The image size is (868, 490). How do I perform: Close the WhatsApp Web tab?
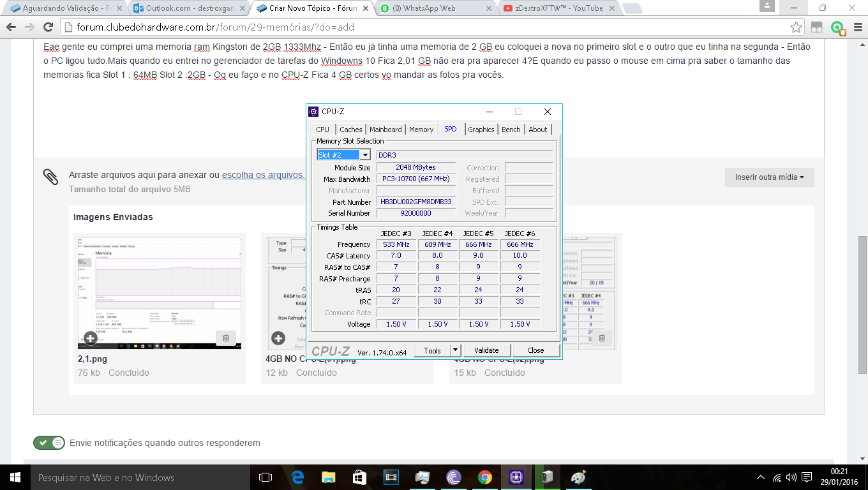[488, 8]
